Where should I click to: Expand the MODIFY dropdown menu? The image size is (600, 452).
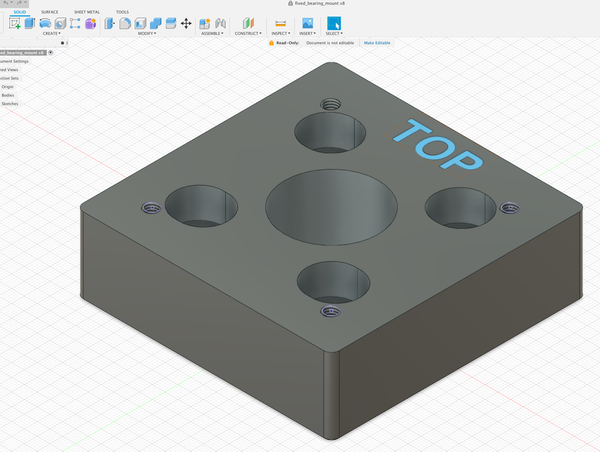click(146, 33)
